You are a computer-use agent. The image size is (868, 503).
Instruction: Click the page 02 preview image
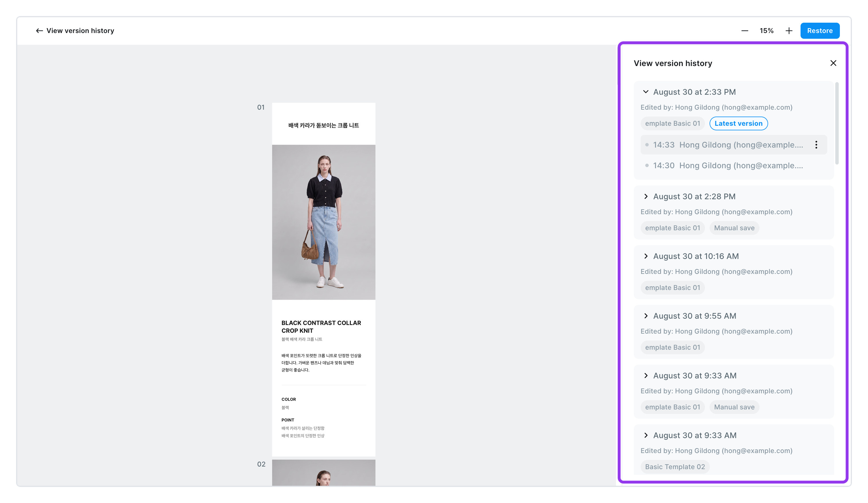323,473
